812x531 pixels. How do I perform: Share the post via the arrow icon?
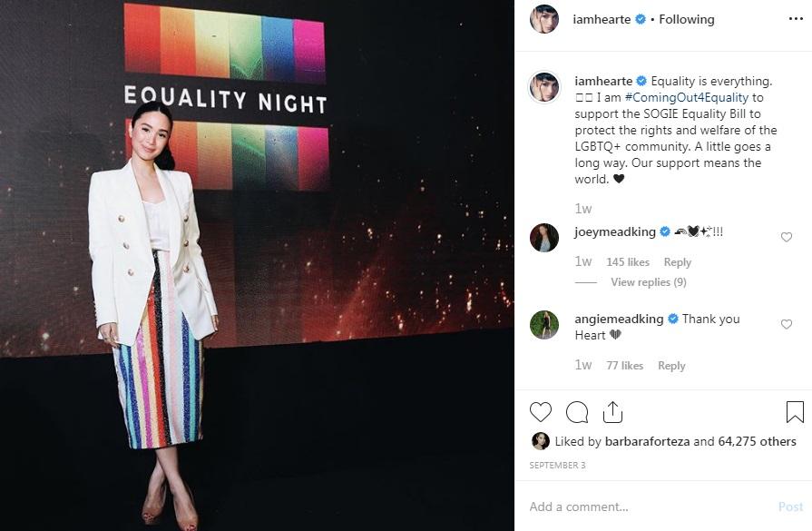[612, 411]
